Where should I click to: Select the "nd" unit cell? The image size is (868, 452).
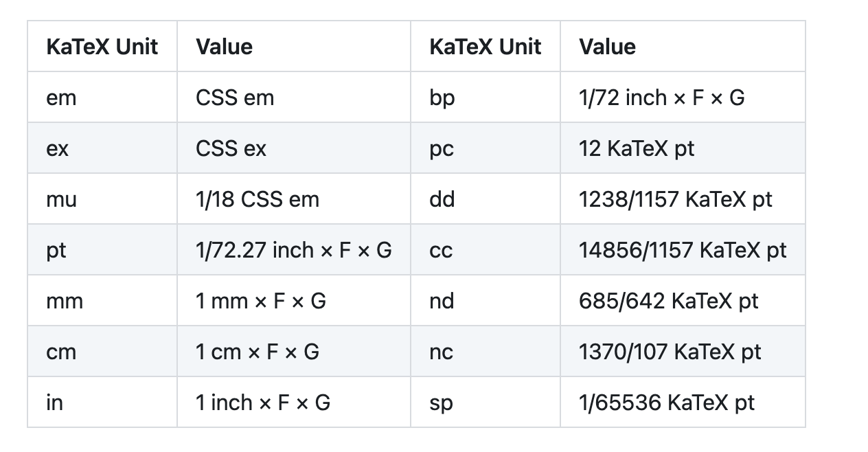pyautogui.click(x=442, y=301)
